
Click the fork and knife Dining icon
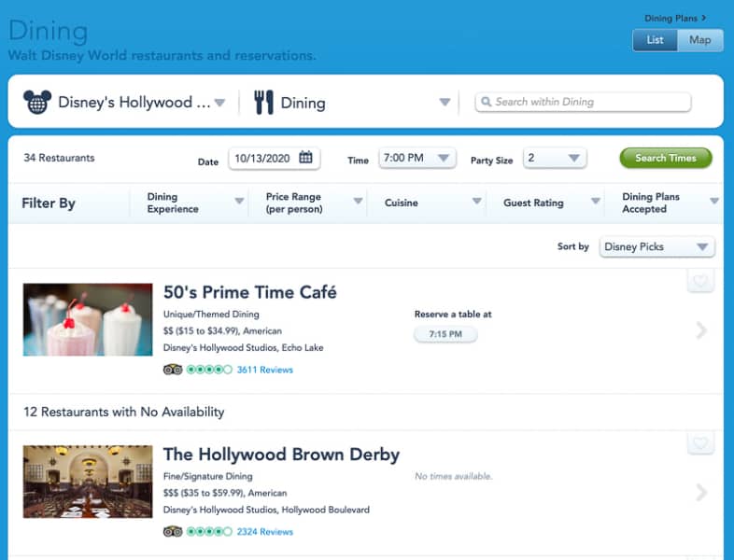tap(263, 102)
